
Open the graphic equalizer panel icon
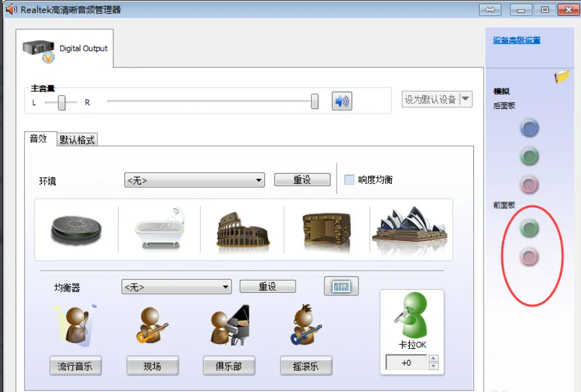(341, 286)
